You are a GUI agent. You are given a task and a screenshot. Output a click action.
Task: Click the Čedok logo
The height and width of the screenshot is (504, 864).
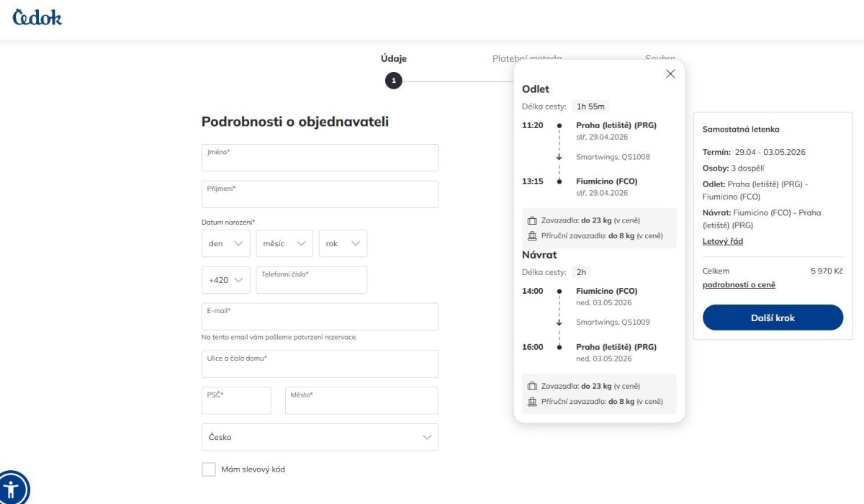(x=37, y=17)
